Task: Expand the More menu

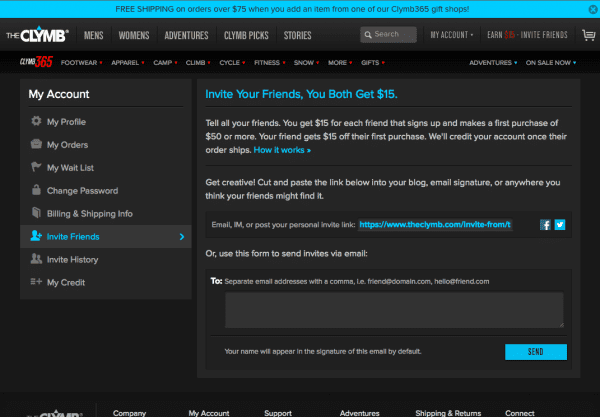Action: pyautogui.click(x=340, y=62)
